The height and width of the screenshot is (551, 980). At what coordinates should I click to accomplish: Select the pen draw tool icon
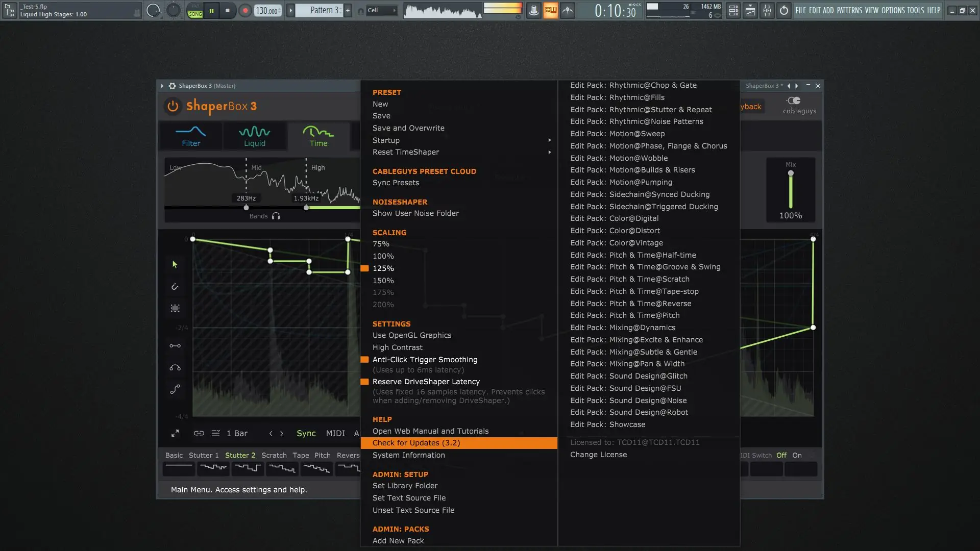pyautogui.click(x=175, y=287)
